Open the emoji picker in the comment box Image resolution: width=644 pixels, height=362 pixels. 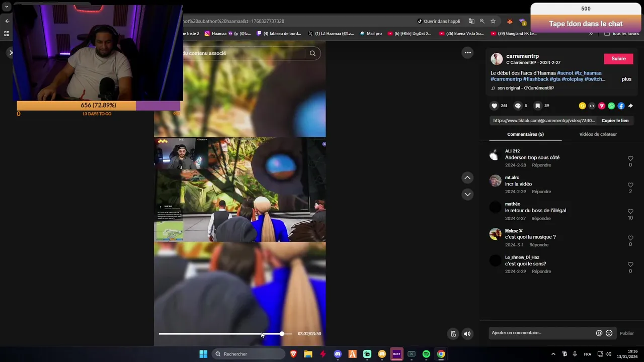coord(609,333)
